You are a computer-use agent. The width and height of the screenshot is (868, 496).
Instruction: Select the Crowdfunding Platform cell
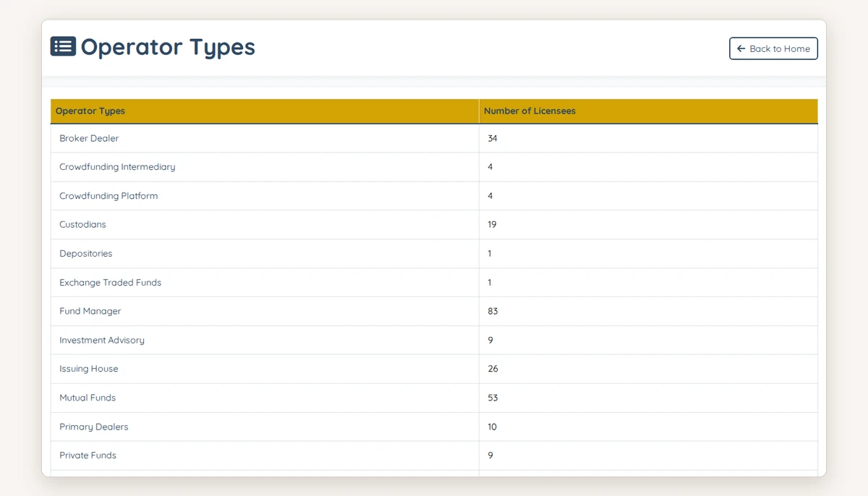tap(265, 196)
